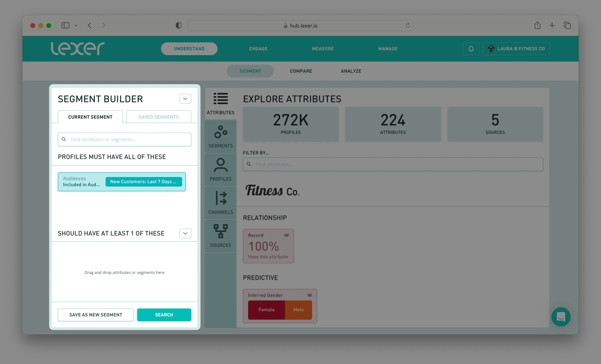601x364 pixels.
Task: Go to the Compare tab
Action: [301, 71]
